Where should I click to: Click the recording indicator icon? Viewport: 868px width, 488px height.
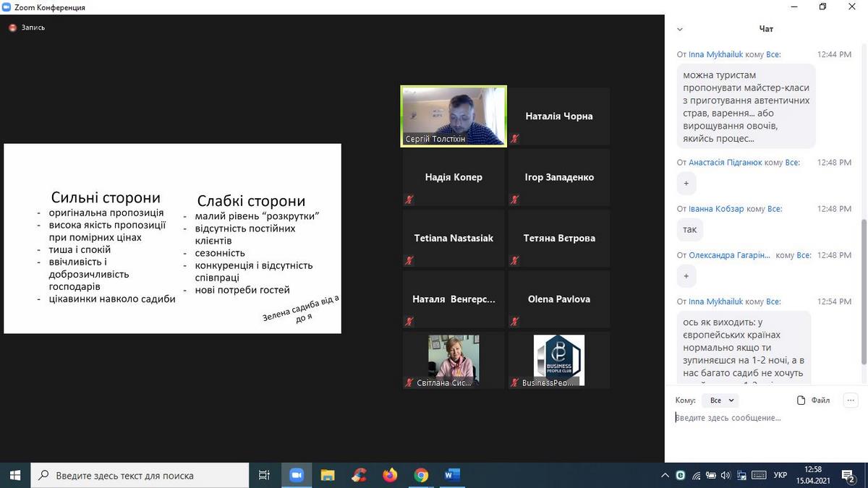tap(12, 27)
